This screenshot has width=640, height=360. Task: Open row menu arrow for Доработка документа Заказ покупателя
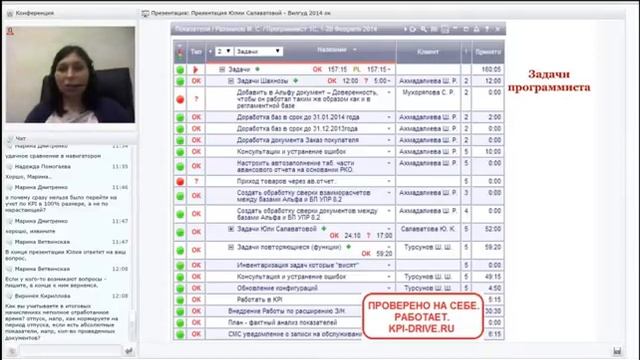click(389, 140)
